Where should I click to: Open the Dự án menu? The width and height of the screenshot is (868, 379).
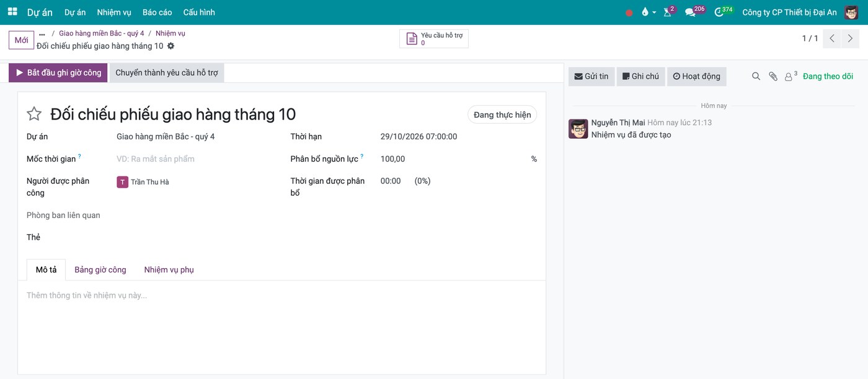pos(74,12)
